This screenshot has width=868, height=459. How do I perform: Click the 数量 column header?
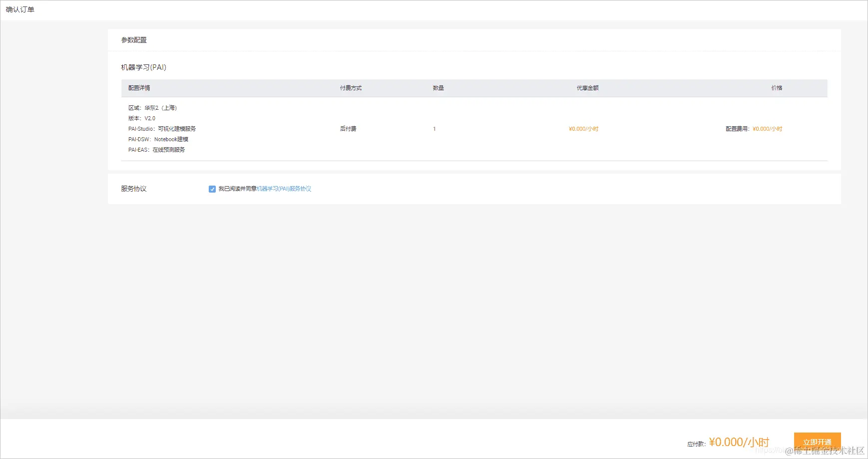438,88
